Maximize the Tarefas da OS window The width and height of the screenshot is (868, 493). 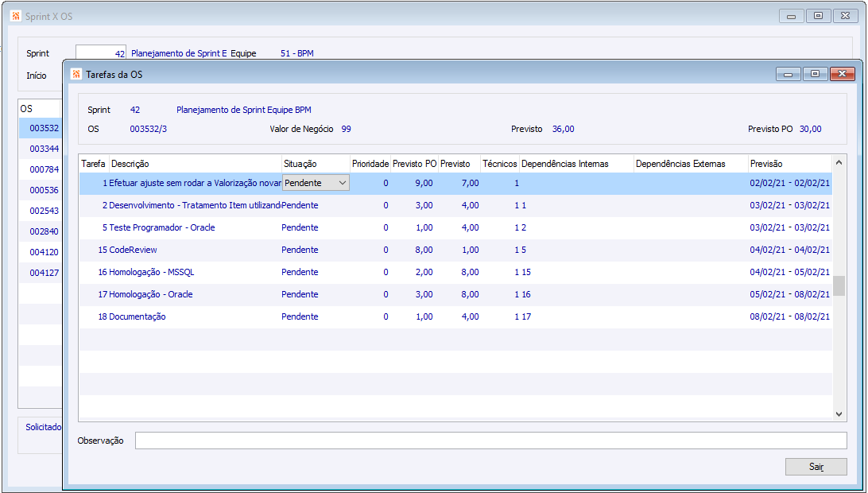[x=815, y=74]
